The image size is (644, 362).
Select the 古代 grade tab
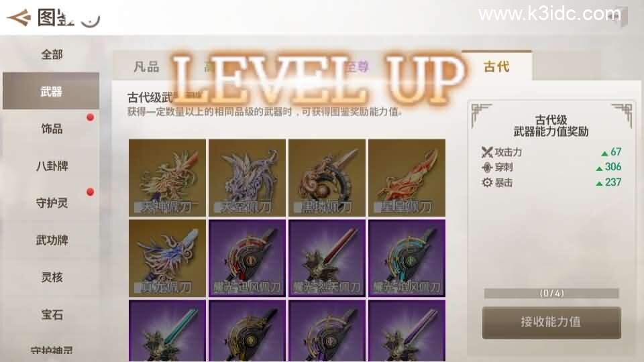496,66
